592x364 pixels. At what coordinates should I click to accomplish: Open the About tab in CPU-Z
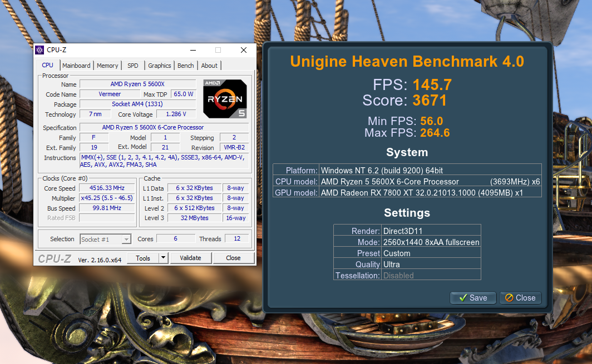click(209, 66)
